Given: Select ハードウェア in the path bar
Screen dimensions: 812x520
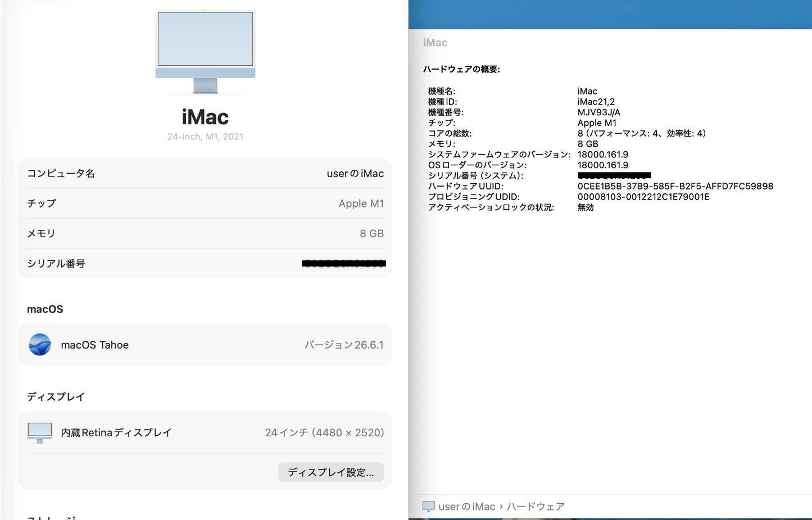Looking at the screenshot, I should point(536,507).
